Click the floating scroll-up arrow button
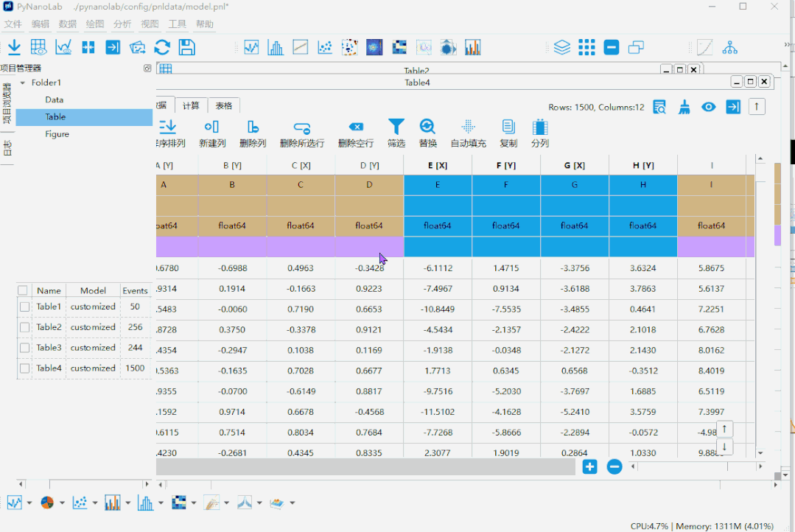This screenshot has width=795, height=532. [724, 429]
